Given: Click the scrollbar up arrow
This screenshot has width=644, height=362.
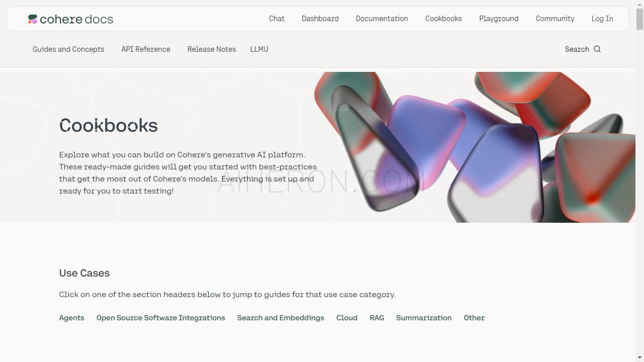Looking at the screenshot, I should point(640,4).
